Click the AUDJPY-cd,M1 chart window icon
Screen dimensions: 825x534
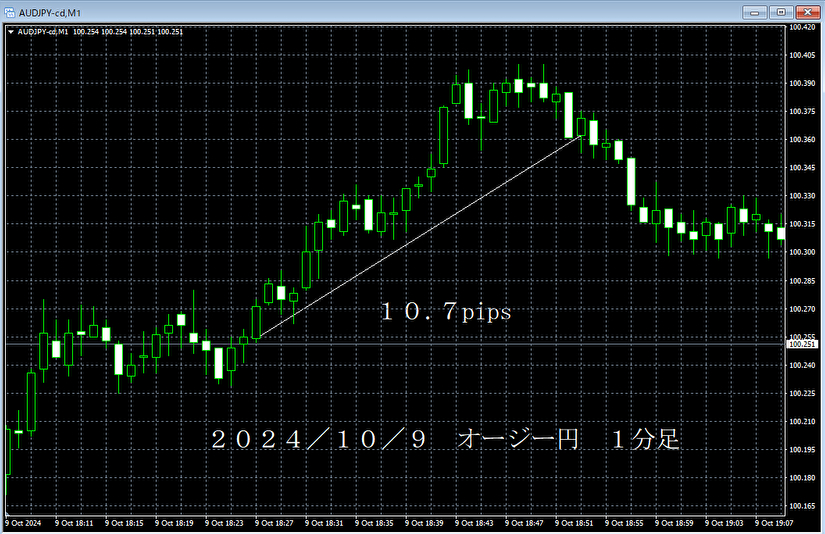[x=9, y=12]
